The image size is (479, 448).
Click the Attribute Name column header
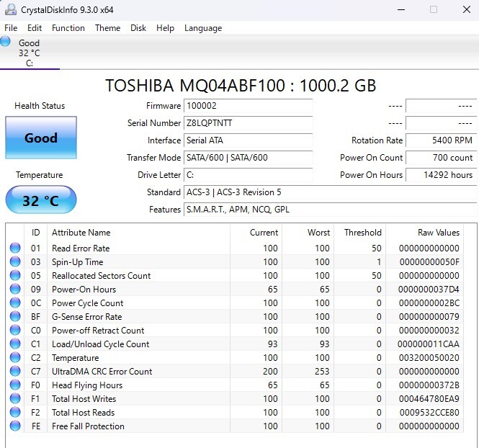tap(81, 233)
